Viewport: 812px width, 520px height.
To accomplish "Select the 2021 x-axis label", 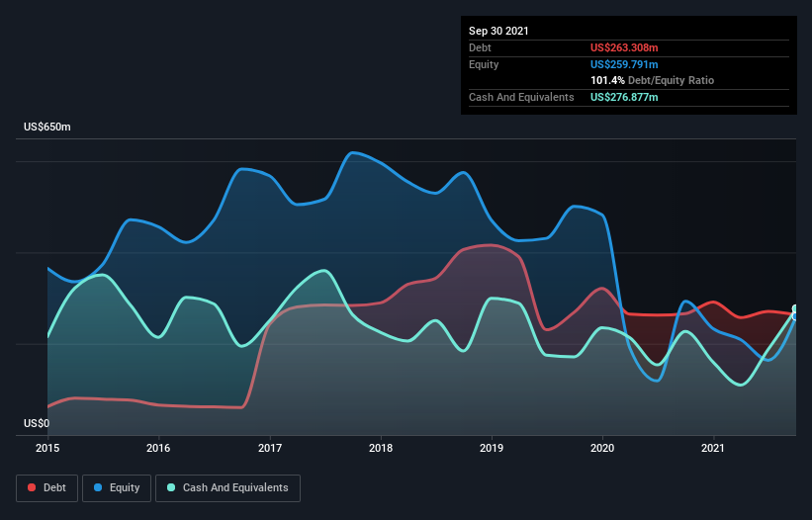I will pos(713,448).
